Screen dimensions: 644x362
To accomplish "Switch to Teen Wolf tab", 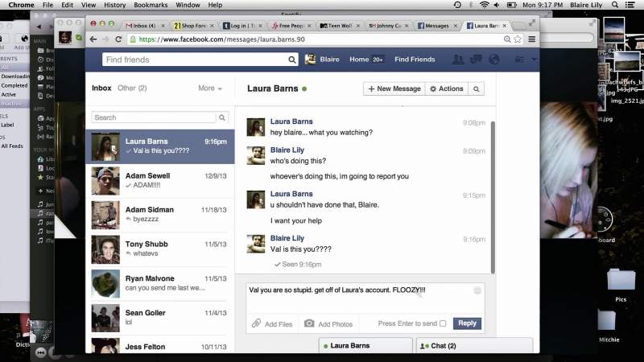I will click(340, 26).
